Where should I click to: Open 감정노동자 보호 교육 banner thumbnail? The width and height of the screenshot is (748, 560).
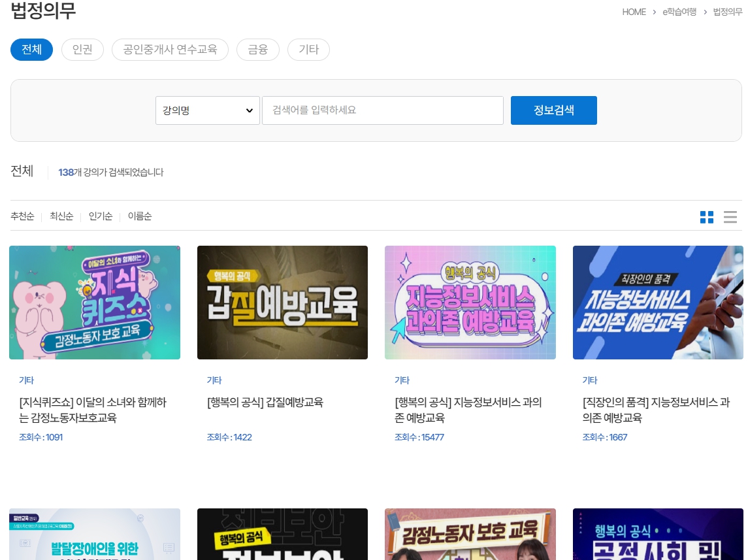[470, 535]
